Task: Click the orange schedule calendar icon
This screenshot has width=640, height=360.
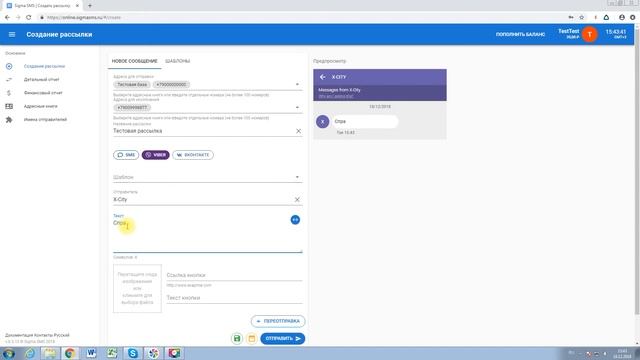Action: tap(251, 338)
